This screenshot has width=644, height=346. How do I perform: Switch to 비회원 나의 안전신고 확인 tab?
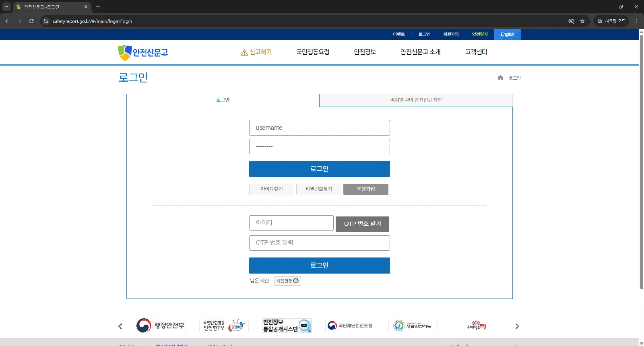pos(416,100)
